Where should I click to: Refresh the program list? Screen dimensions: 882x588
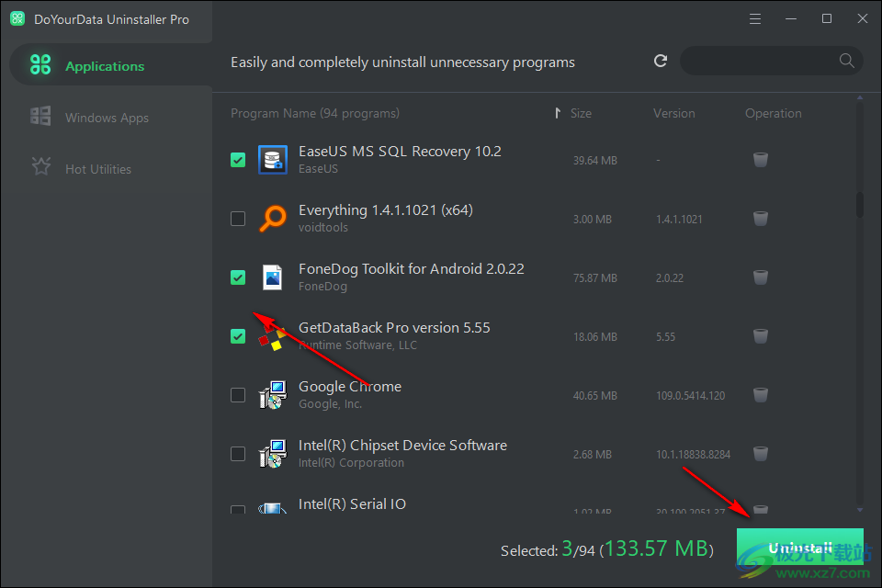661,61
